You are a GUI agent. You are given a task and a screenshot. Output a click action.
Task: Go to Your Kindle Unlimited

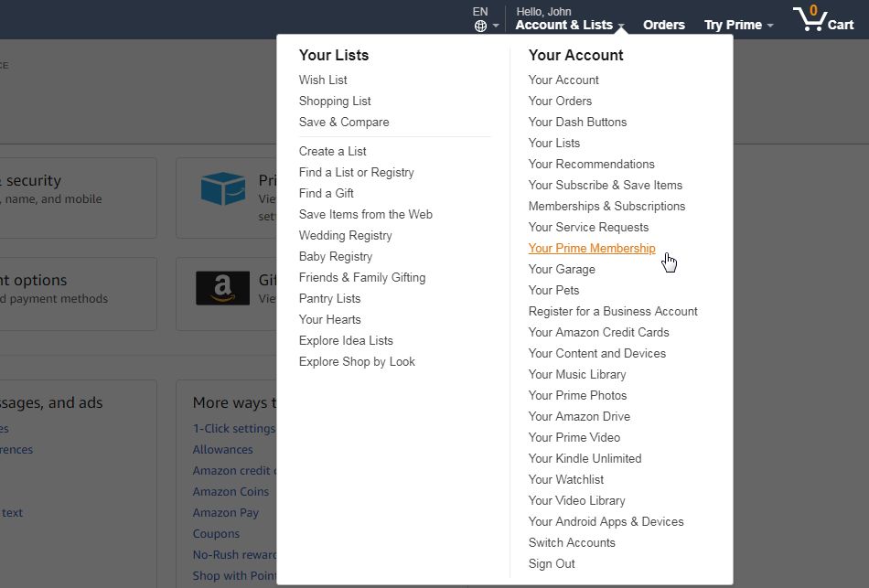click(x=585, y=459)
